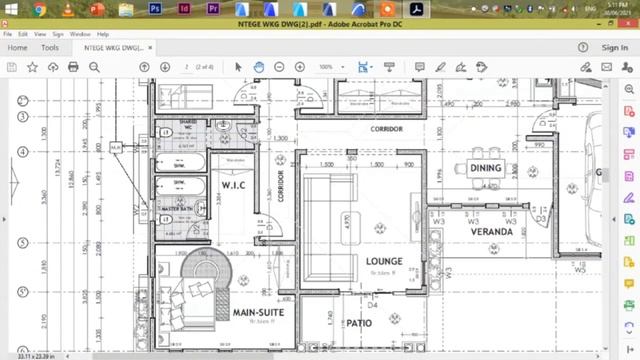Image resolution: width=640 pixels, height=360 pixels.
Task: Add a sticky note comment
Action: 420,67
